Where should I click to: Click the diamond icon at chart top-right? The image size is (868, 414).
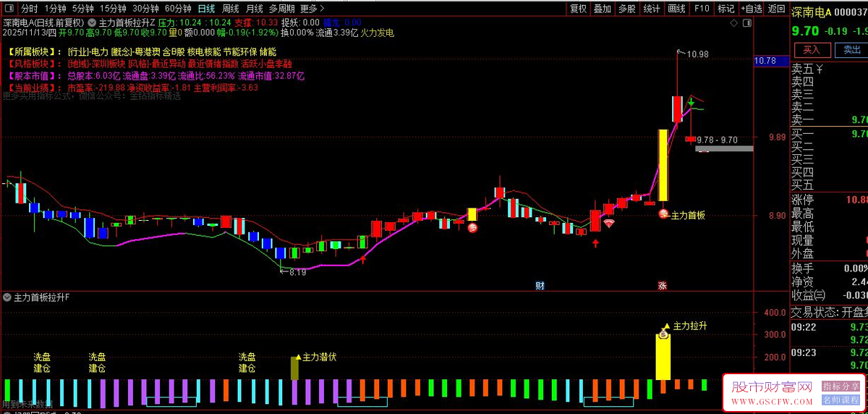tap(734, 23)
